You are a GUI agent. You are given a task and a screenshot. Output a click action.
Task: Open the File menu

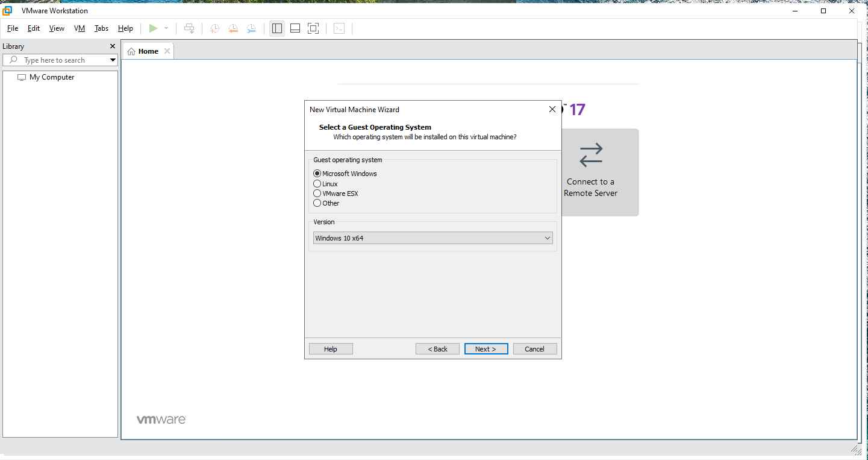click(x=13, y=28)
